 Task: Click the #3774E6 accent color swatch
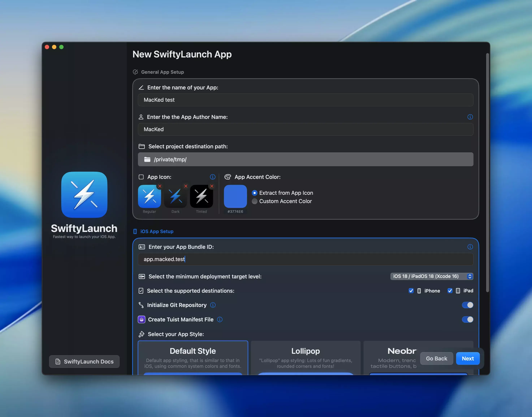[x=235, y=196]
